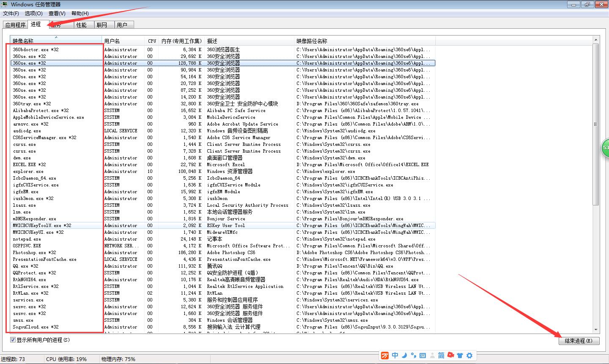Viewport: 609px width, 364px height.
Task: Select the smss.exe process
Action: (223, 320)
